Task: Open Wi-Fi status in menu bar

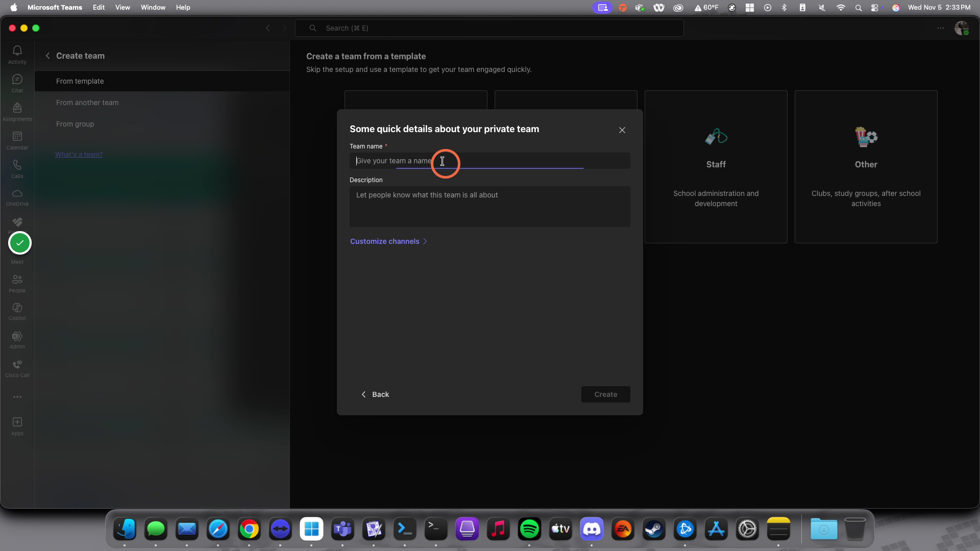Action: click(841, 8)
